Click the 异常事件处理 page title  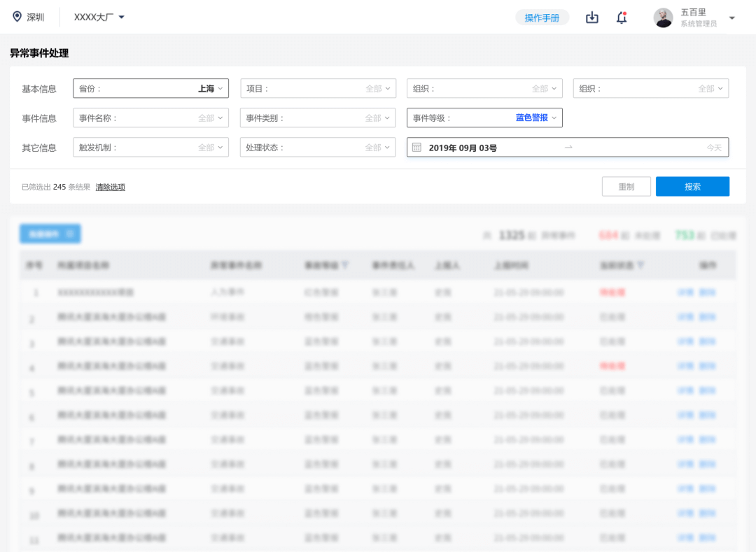click(x=39, y=53)
